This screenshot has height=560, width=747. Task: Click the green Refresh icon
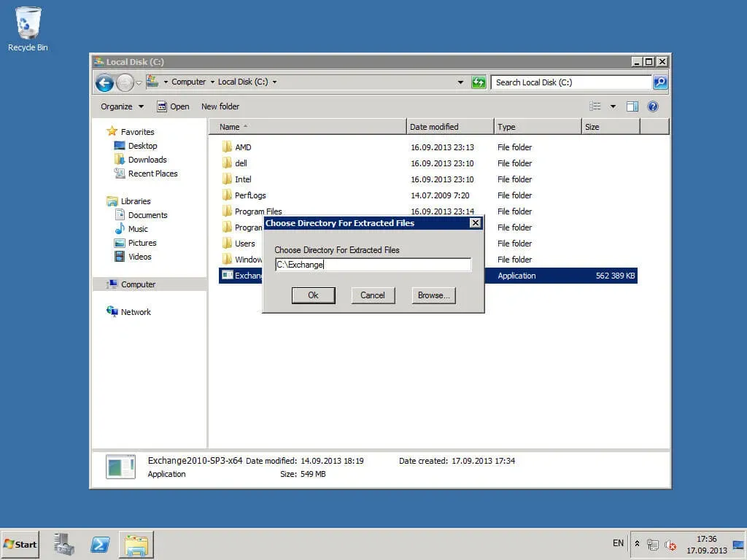click(479, 82)
